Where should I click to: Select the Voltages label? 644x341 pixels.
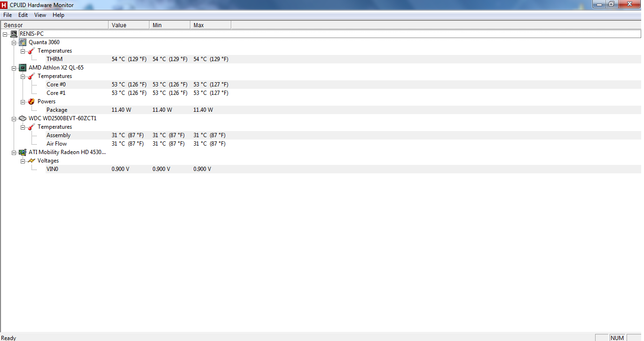(x=48, y=161)
